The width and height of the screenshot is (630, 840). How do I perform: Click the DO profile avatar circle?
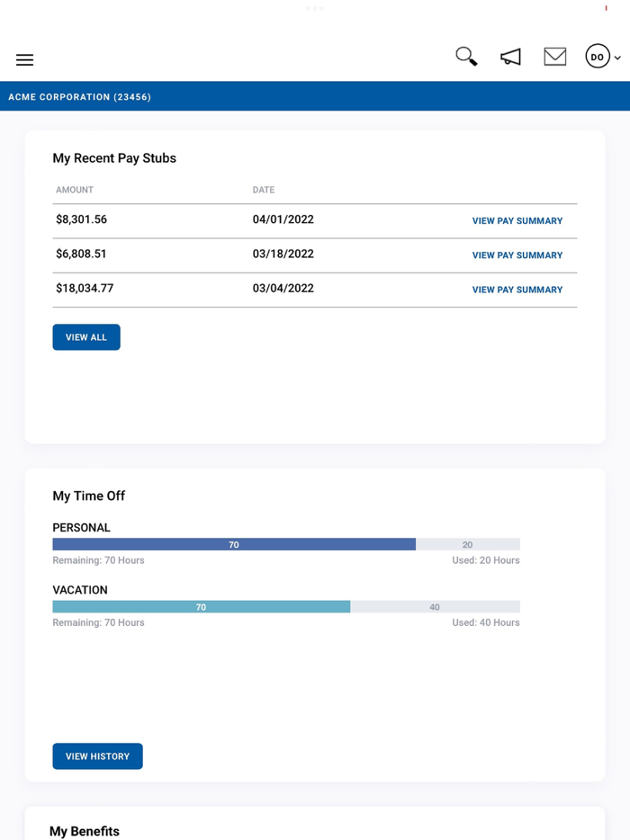(x=597, y=56)
